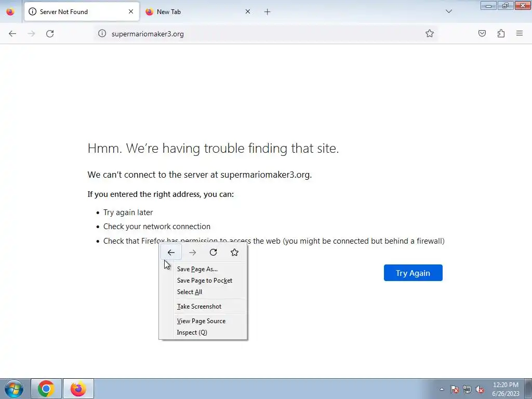Choose Save Page to Pocket in the context menu

point(203,281)
